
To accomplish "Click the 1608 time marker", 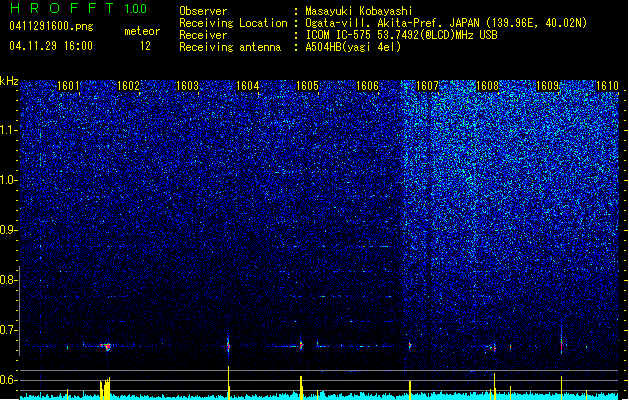I will (x=487, y=86).
